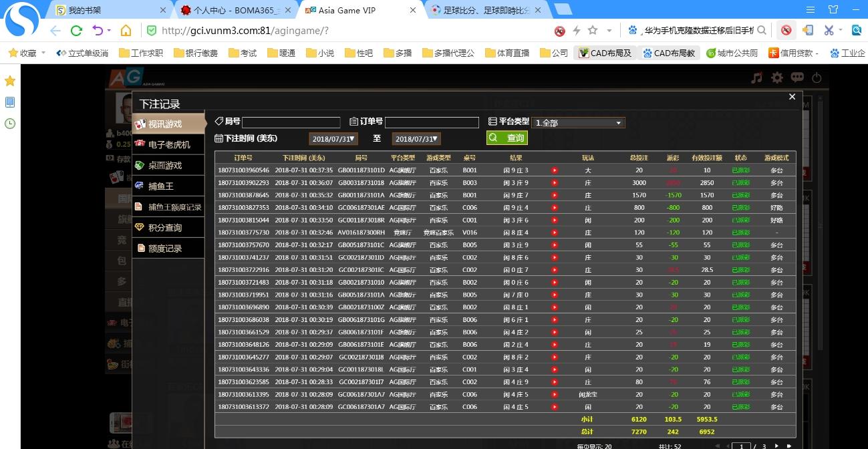
Task: Switch to the 我的书架 browser tab
Action: 111,10
